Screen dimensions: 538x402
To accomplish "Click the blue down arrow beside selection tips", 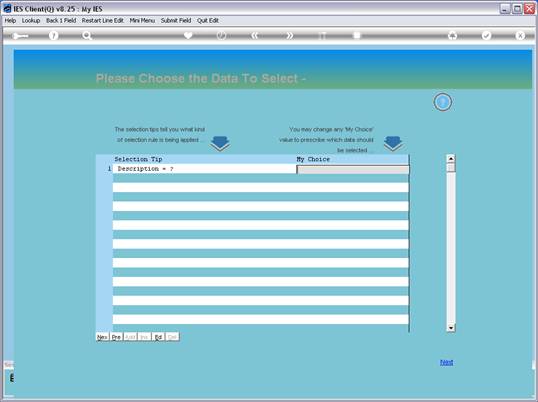I will pyautogui.click(x=220, y=143).
